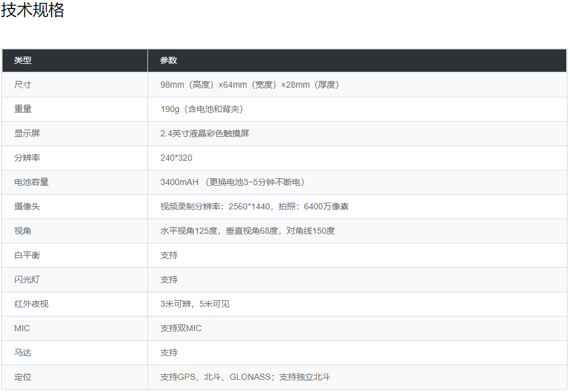Click the 2.4英寸液晶彩色触摸屏 value
This screenshot has width=570, height=392.
pyautogui.click(x=205, y=133)
